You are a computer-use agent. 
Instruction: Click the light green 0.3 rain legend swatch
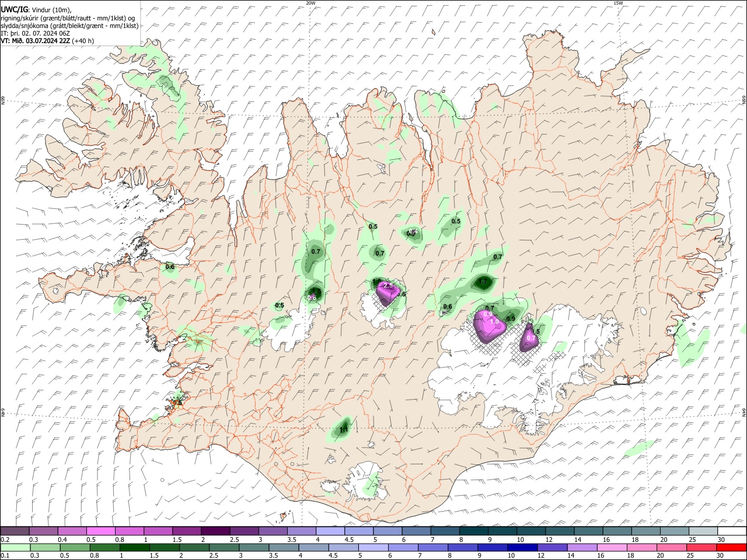(x=45, y=547)
